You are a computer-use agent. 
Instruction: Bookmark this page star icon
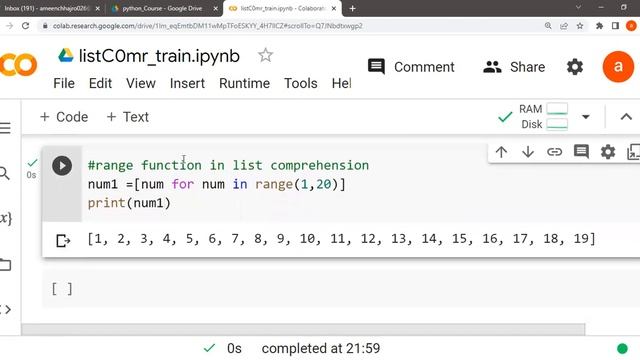(x=580, y=26)
